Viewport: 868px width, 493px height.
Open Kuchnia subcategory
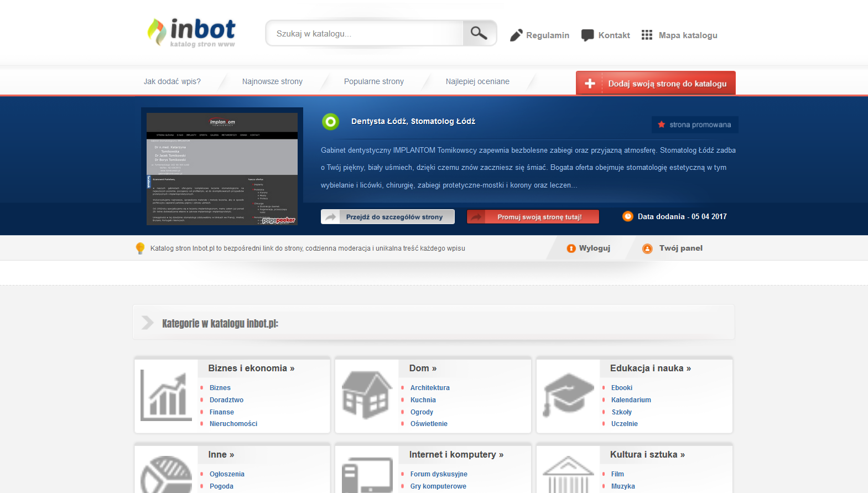pyautogui.click(x=423, y=400)
